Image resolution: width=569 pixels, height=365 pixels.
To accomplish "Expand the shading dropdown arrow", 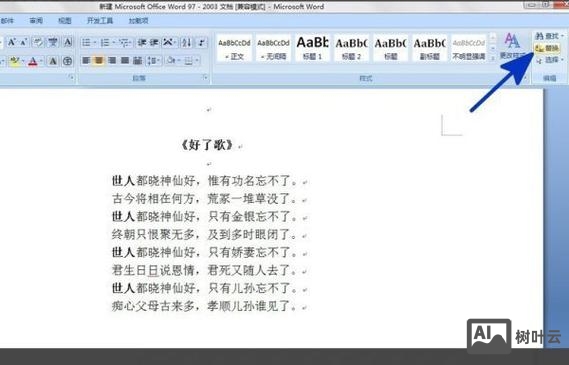I will tap(179, 60).
